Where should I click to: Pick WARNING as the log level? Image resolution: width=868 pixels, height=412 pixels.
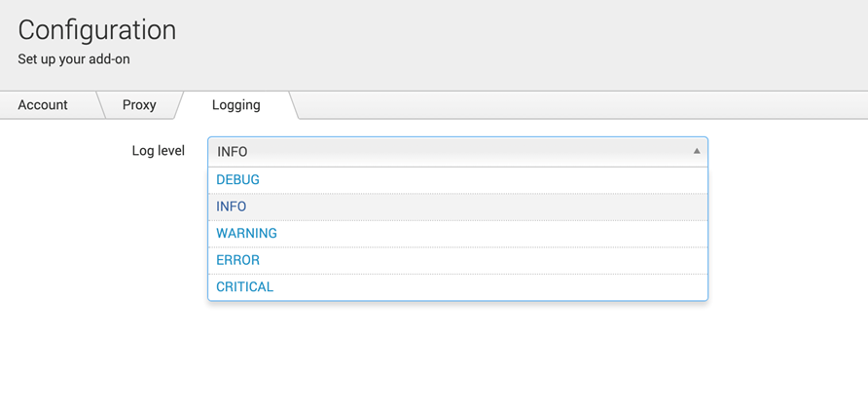(x=246, y=233)
